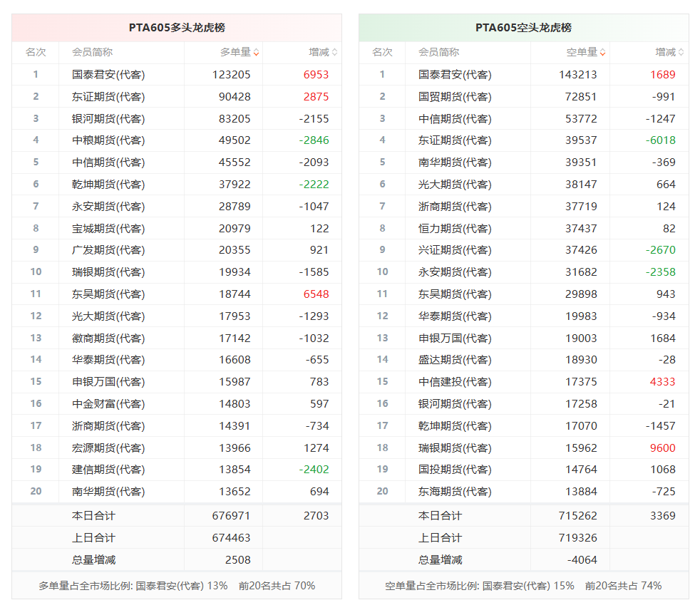This screenshot has width=700, height=610.
Task: Click 会员简称 header in short table
Action: point(439,52)
